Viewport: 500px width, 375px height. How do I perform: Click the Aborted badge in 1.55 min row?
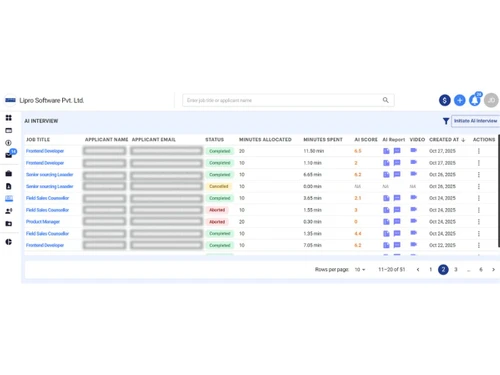tap(217, 210)
